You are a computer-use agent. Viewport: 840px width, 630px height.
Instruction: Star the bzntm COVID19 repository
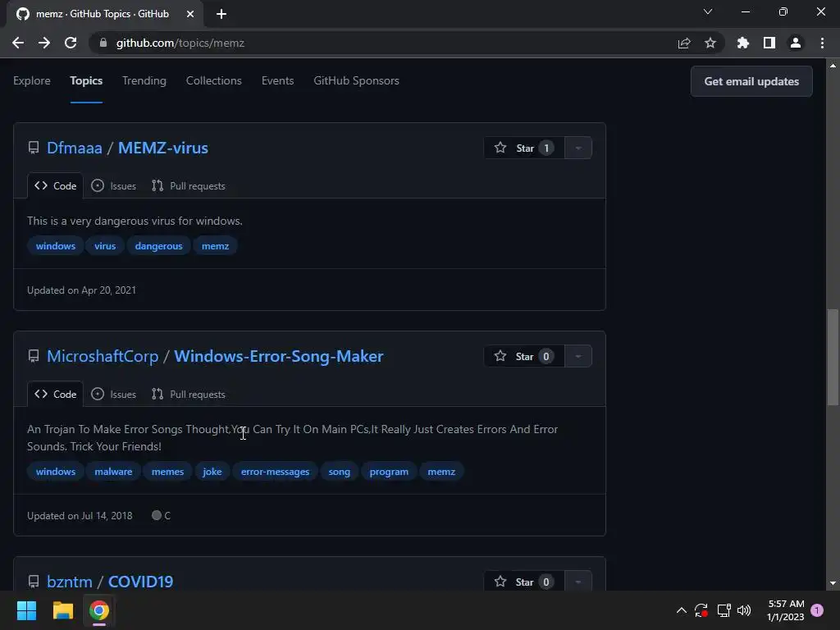coord(524,582)
